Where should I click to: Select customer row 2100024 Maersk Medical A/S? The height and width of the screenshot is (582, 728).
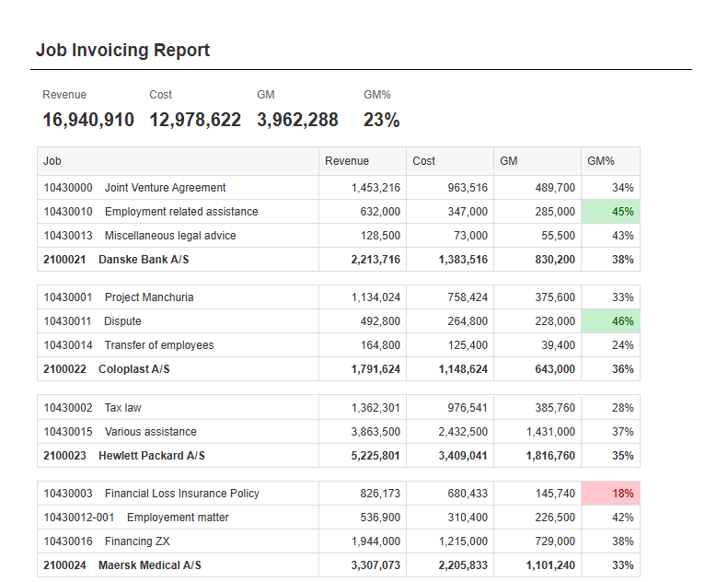point(339,565)
